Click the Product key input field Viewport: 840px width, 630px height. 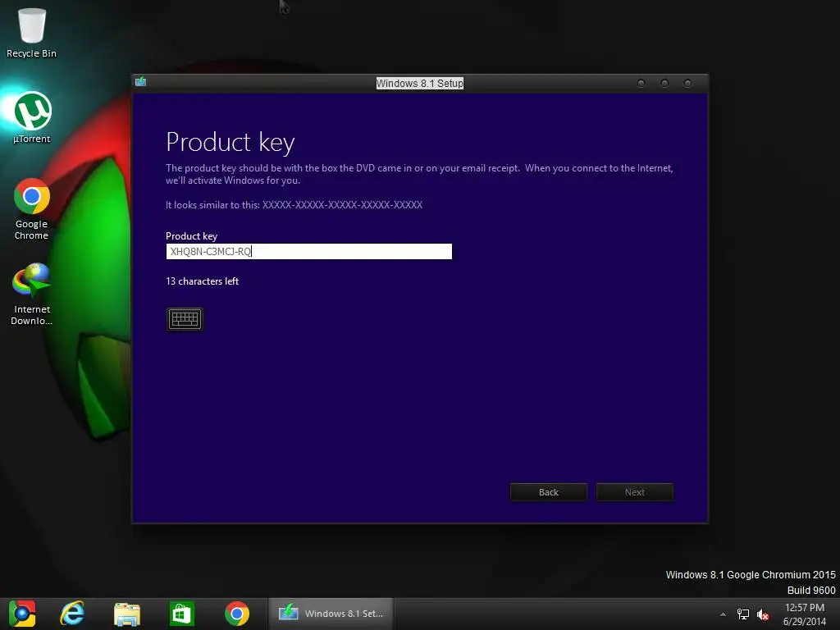tap(309, 251)
